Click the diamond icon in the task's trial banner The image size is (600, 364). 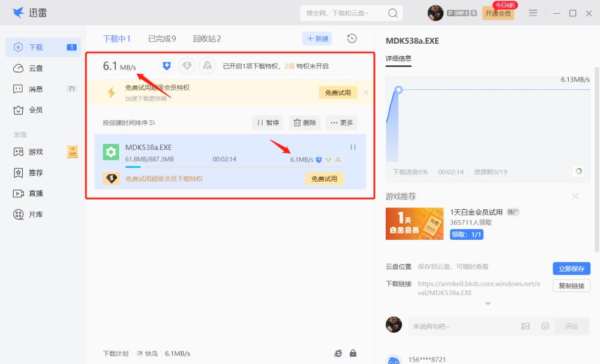point(112,179)
